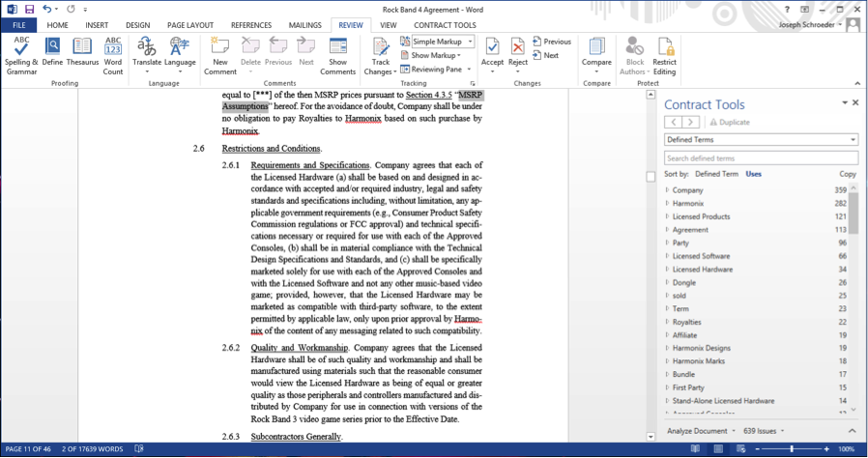Go to previous Contract Tools item
This screenshot has width=868, height=458.
[673, 123]
